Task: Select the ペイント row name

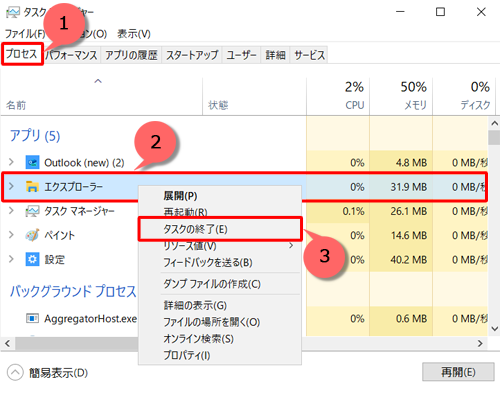Action: tap(60, 235)
